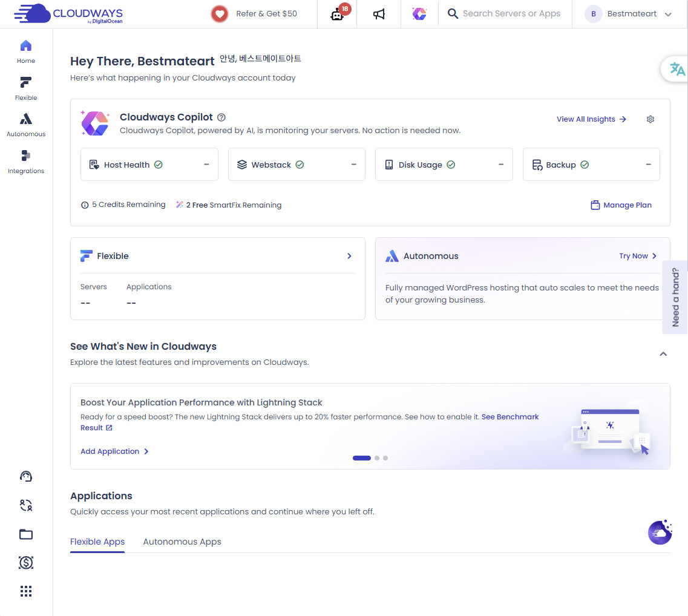Collapse the See What's New section
The width and height of the screenshot is (688, 616).
coord(663,354)
